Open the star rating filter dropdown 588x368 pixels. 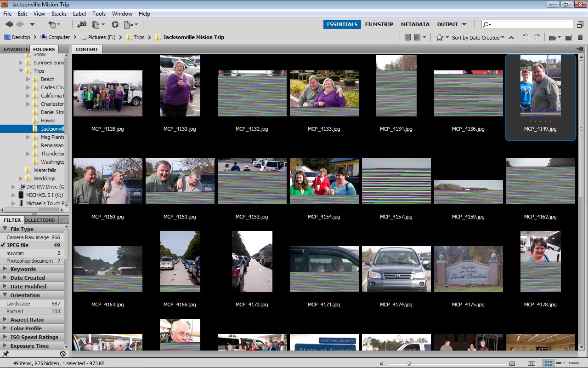click(442, 37)
